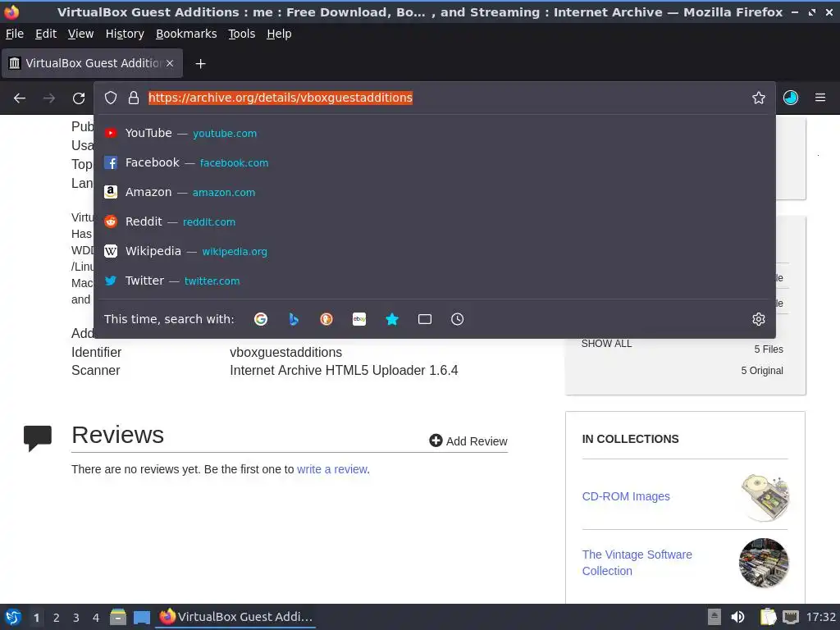Click the 5 Files text
Viewport: 840px width, 630px height.
pos(769,349)
